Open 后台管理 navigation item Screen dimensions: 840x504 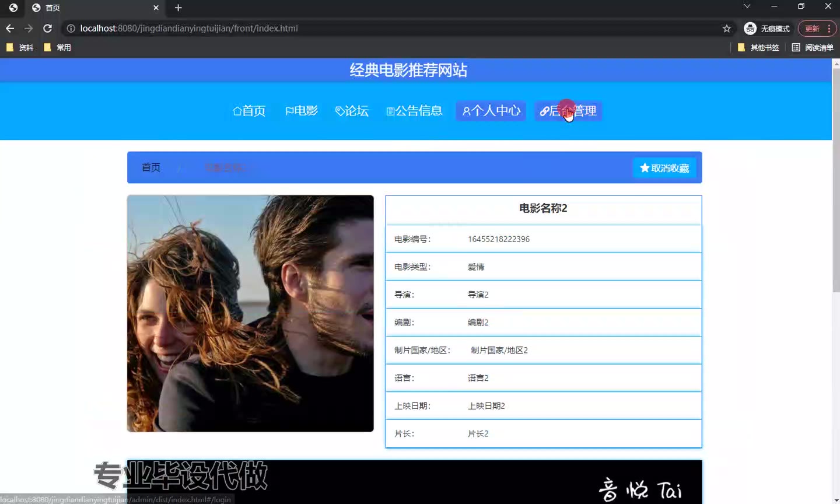click(568, 111)
